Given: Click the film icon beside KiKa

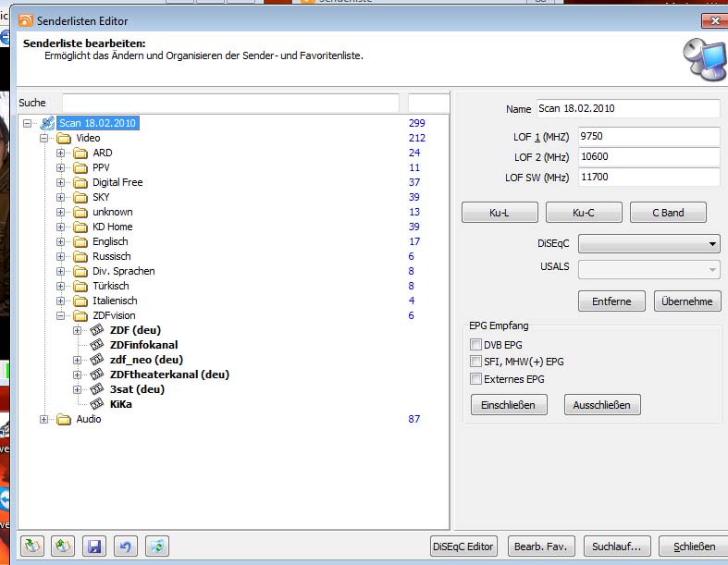Looking at the screenshot, I should coord(97,404).
